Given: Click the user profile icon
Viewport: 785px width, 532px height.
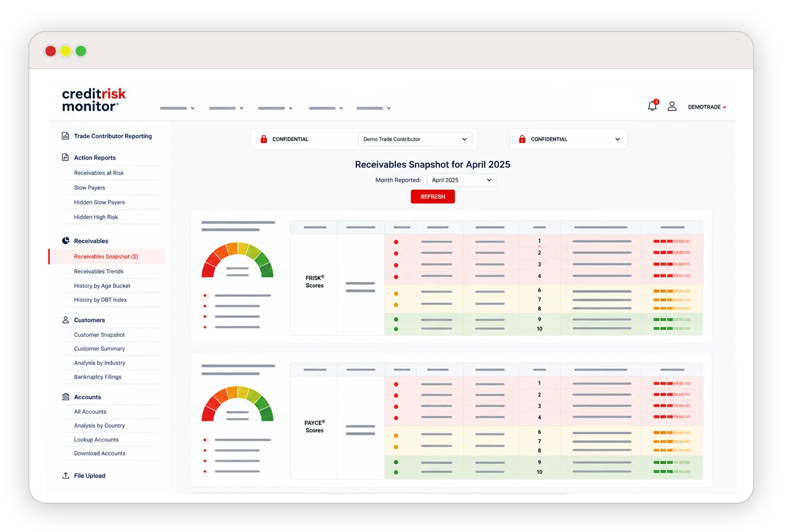Looking at the screenshot, I should pyautogui.click(x=672, y=106).
